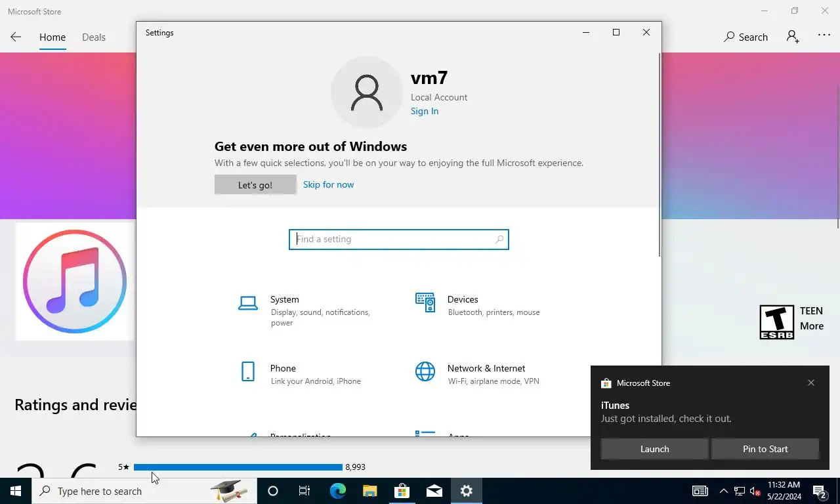Click the muted volume icon in tray

pyautogui.click(x=755, y=491)
